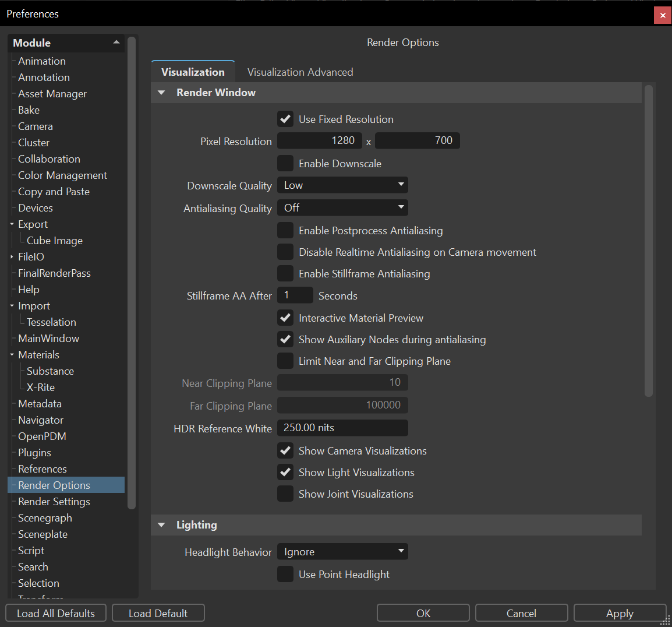This screenshot has width=672, height=627.
Task: Enable the Downscale option
Action: point(285,163)
